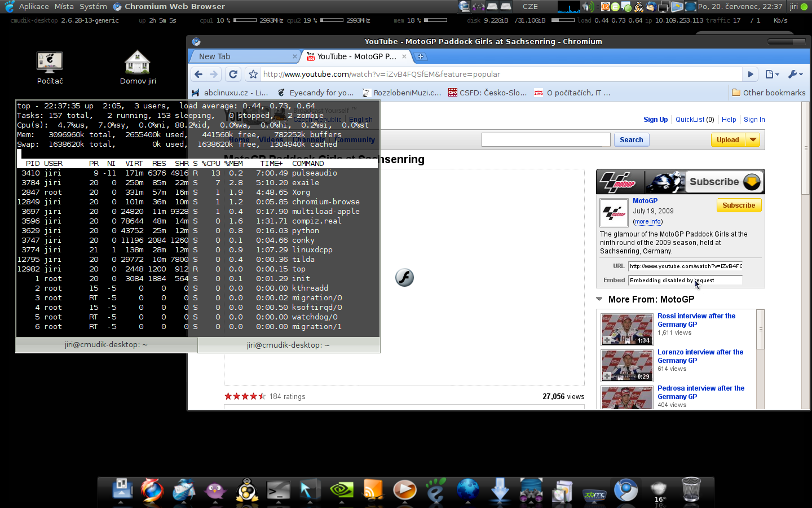Open the O počítačích, IT bookmark

572,93
